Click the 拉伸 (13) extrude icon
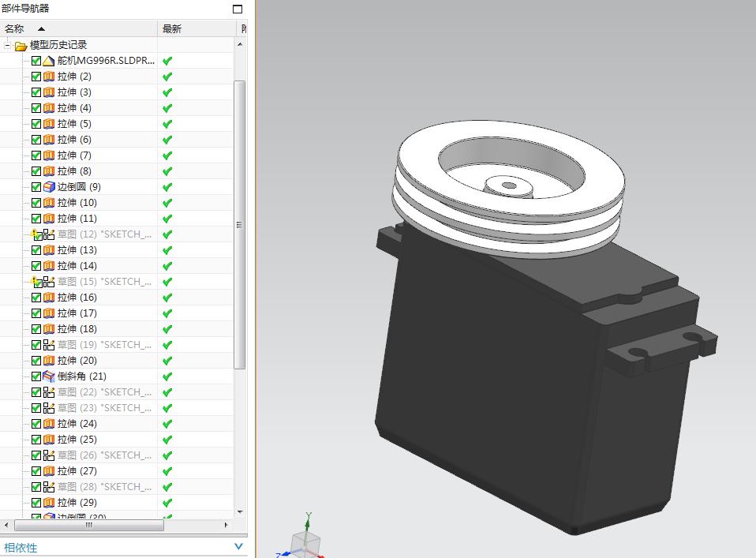This screenshot has height=558, width=756. point(49,250)
